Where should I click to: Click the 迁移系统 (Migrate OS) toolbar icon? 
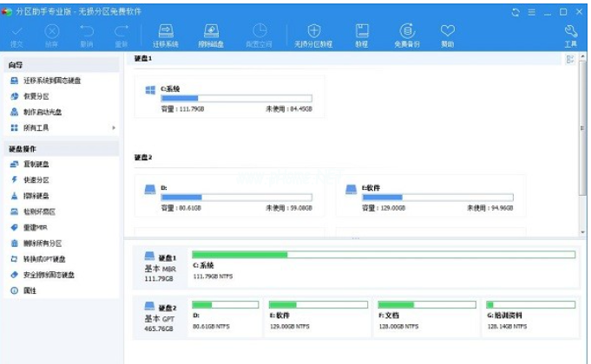(x=165, y=35)
